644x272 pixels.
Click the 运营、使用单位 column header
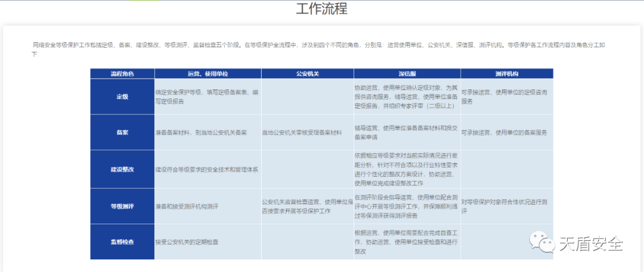click(x=208, y=74)
